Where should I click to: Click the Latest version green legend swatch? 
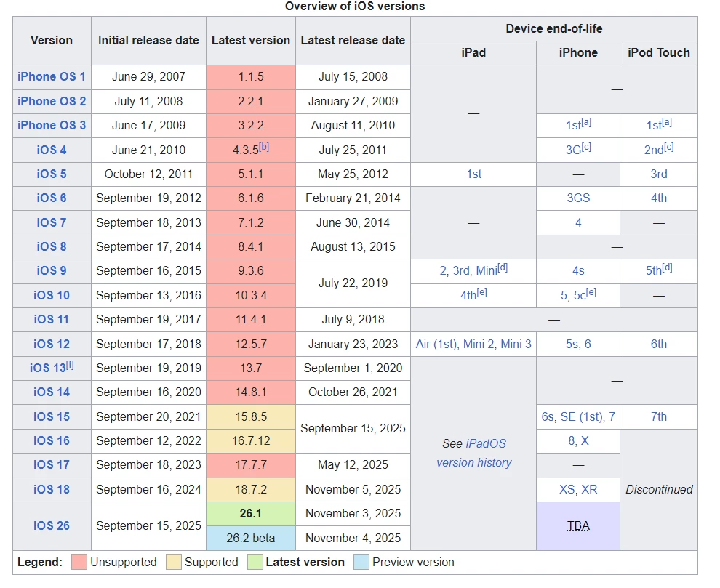[255, 562]
